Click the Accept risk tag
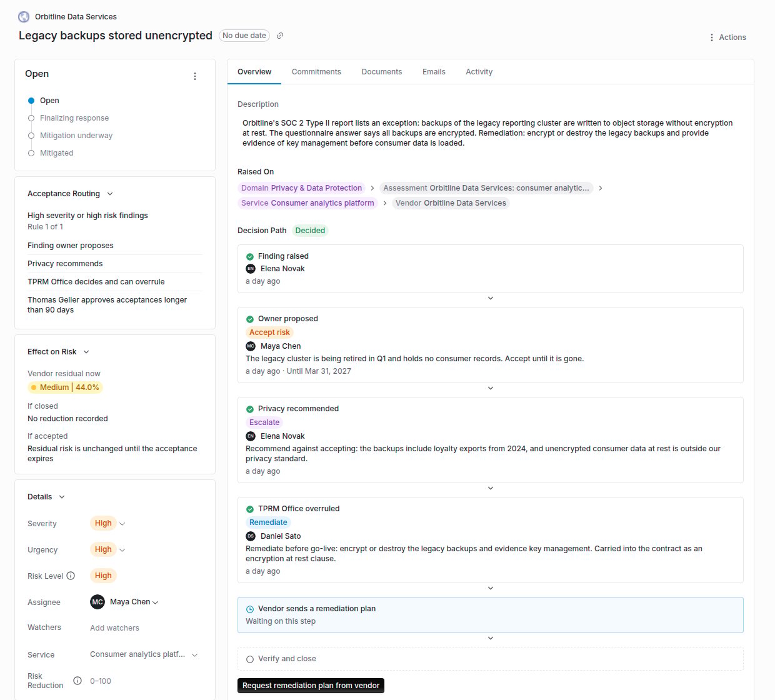Viewport: 775px width, 700px height. point(269,332)
